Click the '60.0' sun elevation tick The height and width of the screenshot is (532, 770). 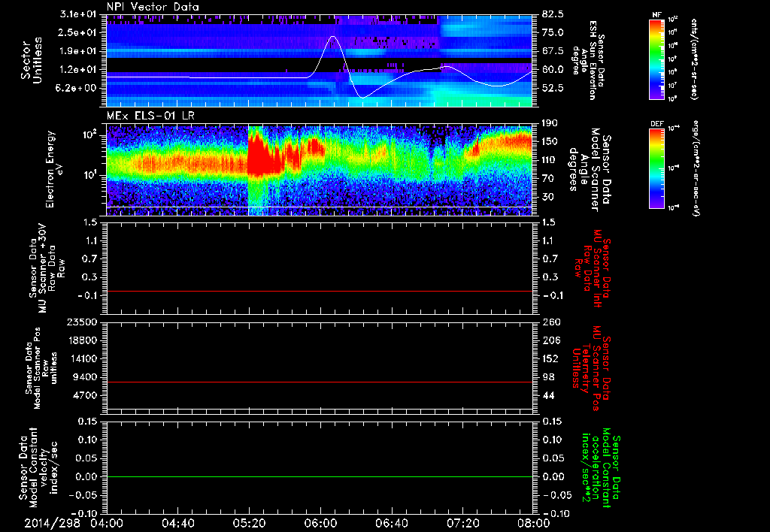tap(553, 70)
